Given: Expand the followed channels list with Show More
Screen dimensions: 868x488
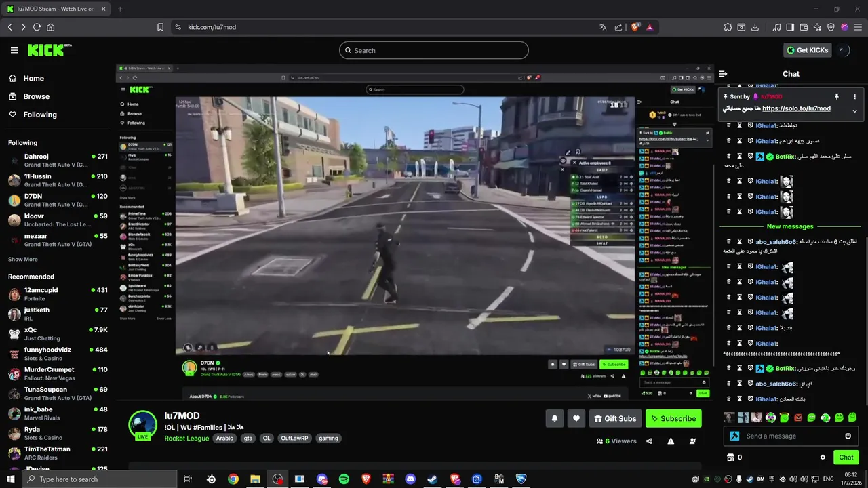Looking at the screenshot, I should pyautogui.click(x=23, y=260).
